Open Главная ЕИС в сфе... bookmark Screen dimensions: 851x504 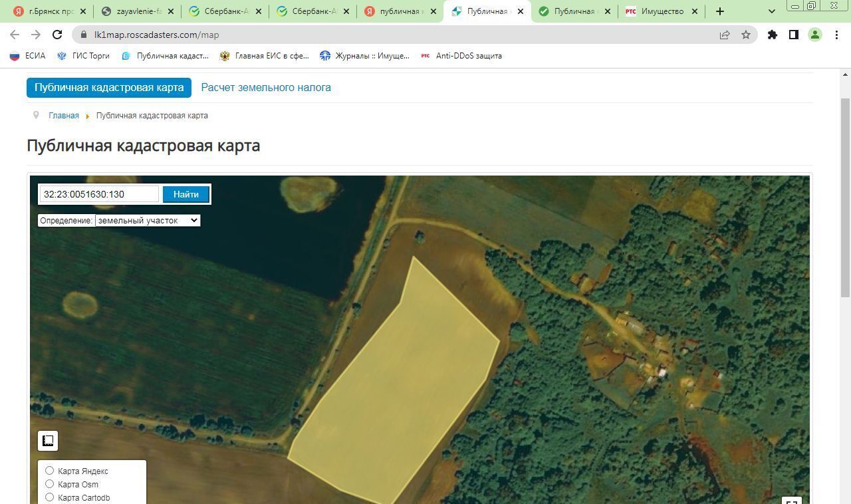265,56
